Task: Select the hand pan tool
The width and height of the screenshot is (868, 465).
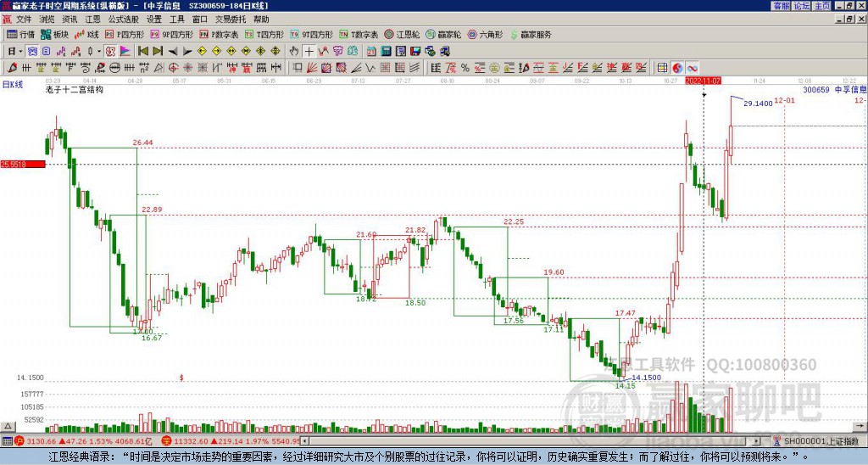Action: pyautogui.click(x=294, y=52)
